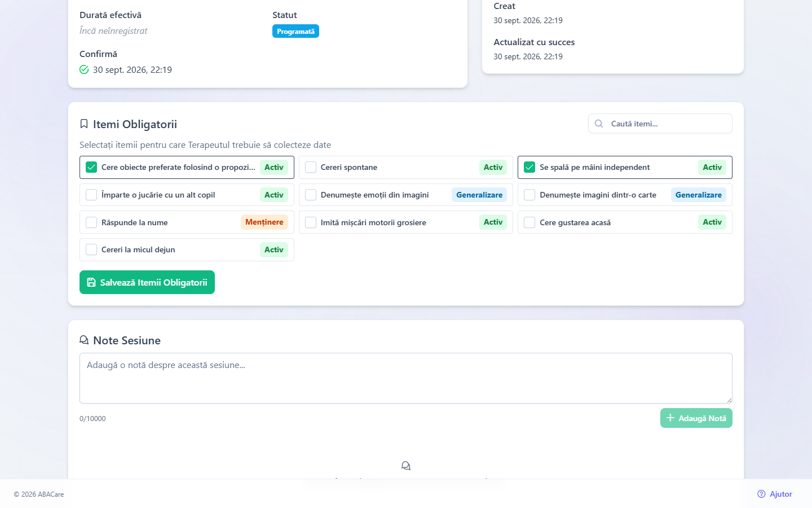Screen dimensions: 812x508
Task: Click the green confirmation checkmark icon
Action: point(84,69)
